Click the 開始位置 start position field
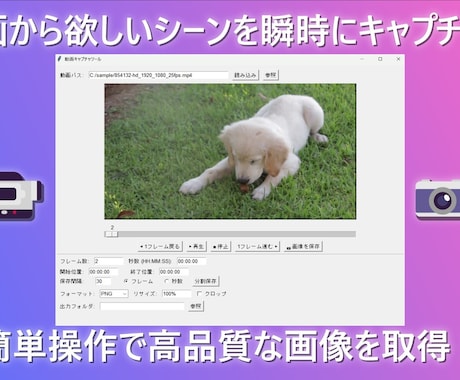460x380 pixels. [103, 272]
